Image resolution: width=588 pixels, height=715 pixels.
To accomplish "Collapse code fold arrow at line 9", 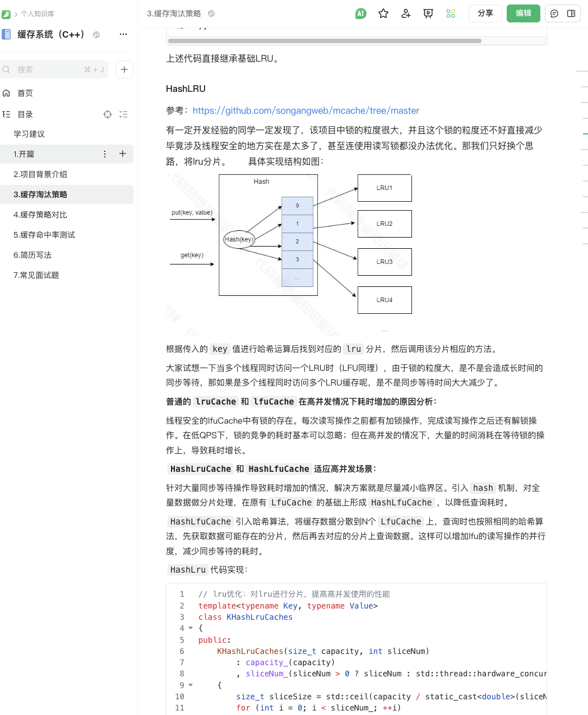I will pyautogui.click(x=191, y=685).
